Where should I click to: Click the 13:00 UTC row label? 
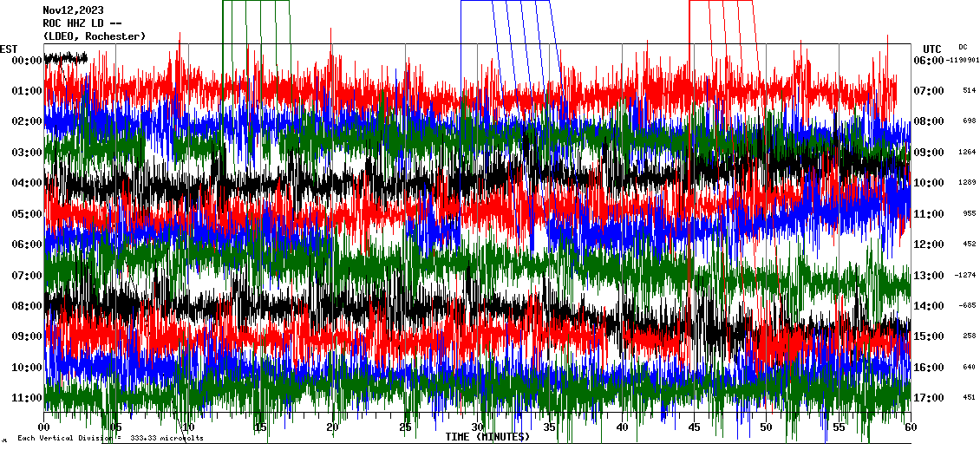click(x=929, y=276)
